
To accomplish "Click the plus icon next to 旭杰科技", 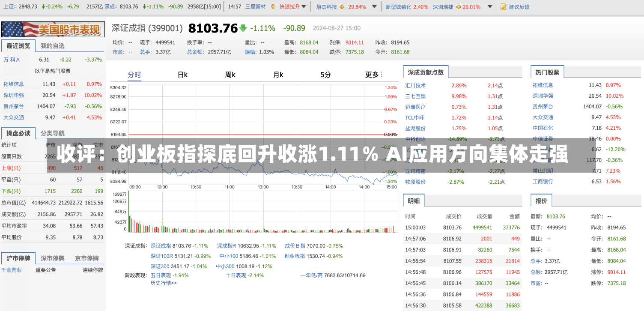I will (x=343, y=7).
